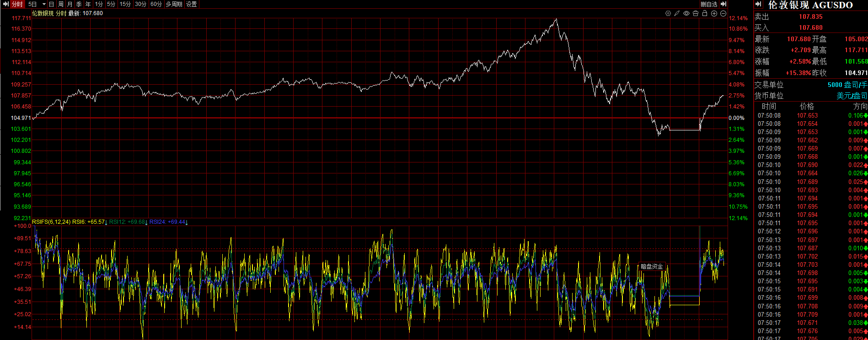Click the tick price 107.671
The width and height of the screenshot is (868, 340).
(x=807, y=323)
